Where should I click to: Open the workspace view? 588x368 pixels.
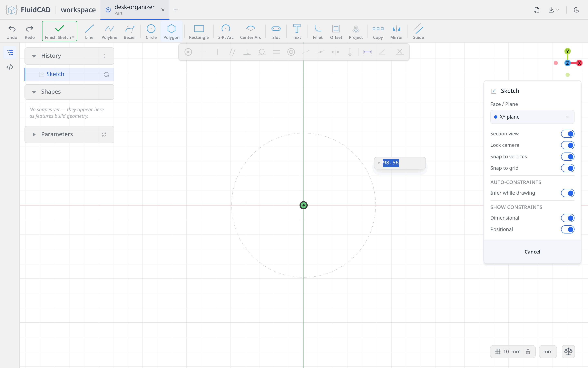coord(78,10)
